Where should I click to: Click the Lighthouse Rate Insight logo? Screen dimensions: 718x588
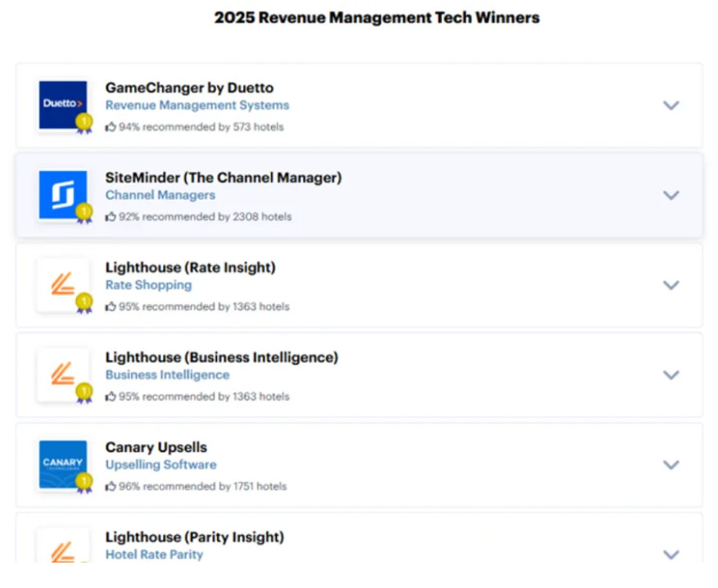63,284
